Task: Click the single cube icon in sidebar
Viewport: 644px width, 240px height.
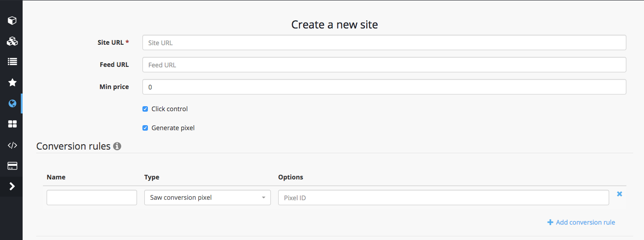Action: [x=12, y=20]
